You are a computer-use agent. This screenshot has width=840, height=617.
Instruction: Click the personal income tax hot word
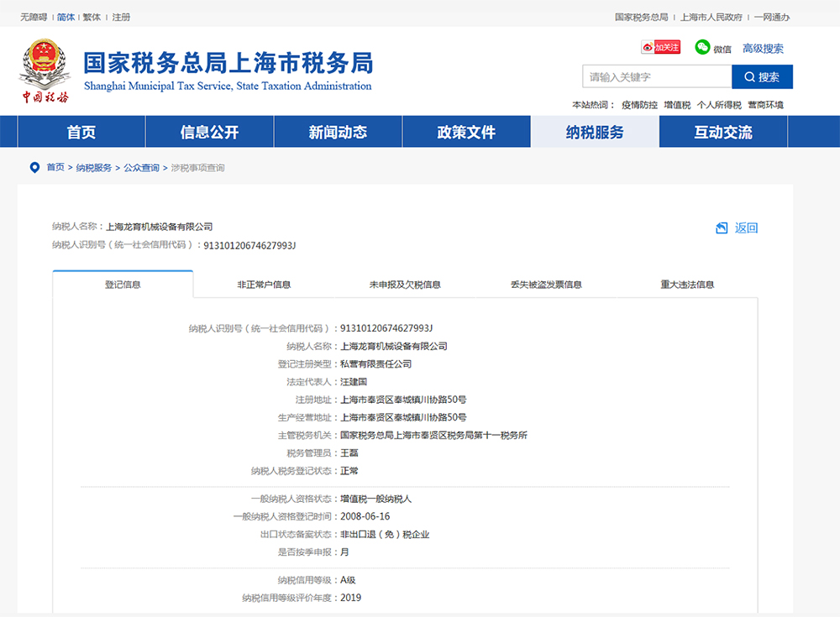pos(719,105)
